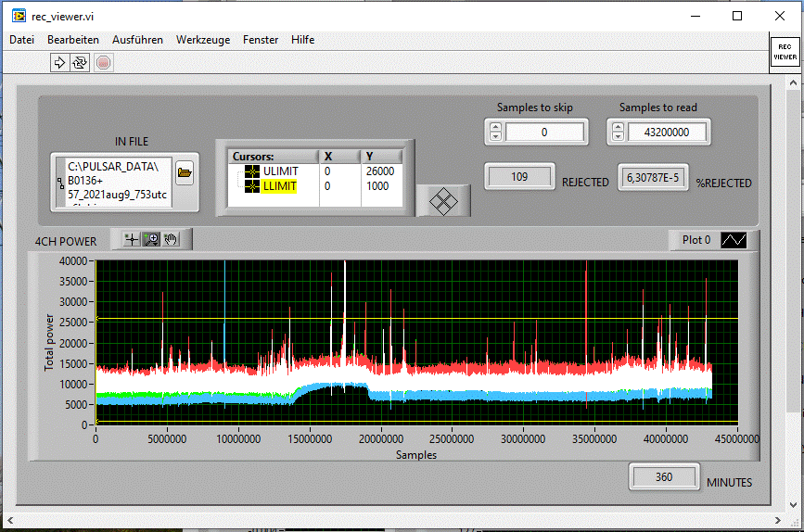Screen dimensions: 804x532
Task: Increment Samples to skip value
Action: click(495, 128)
